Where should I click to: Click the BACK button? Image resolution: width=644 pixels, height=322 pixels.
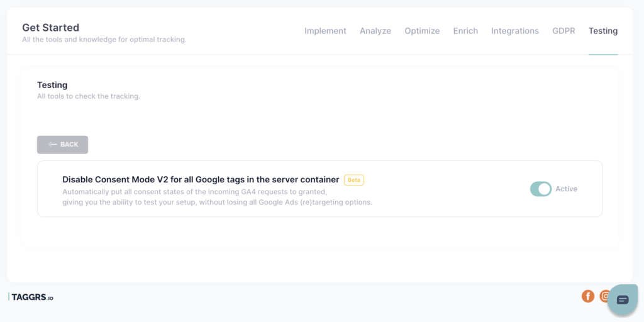[62, 145]
